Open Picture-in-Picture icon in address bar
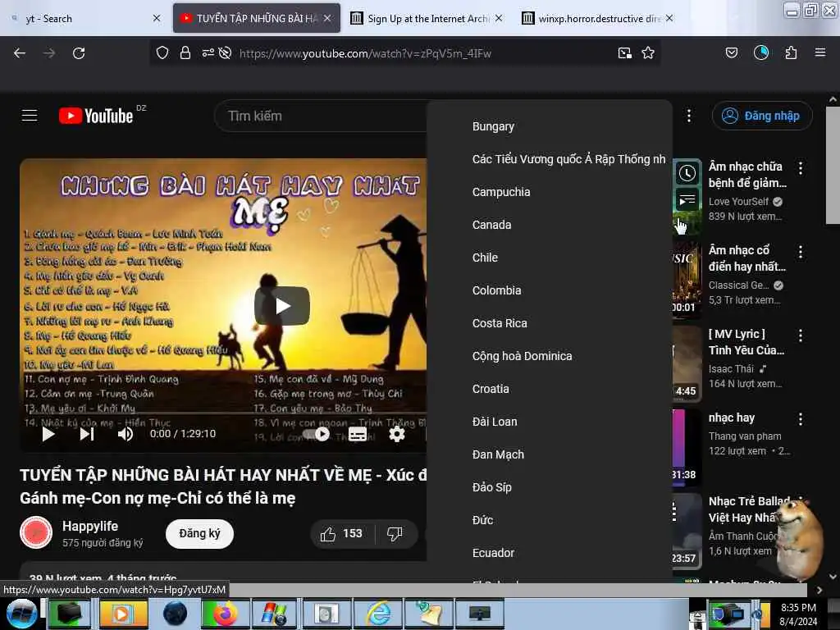This screenshot has width=840, height=630. 624,52
